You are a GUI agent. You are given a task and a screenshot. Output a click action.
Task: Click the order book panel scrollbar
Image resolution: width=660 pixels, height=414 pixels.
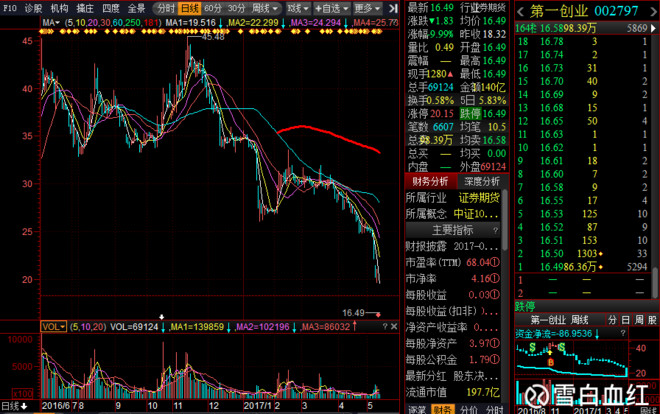[655, 282]
